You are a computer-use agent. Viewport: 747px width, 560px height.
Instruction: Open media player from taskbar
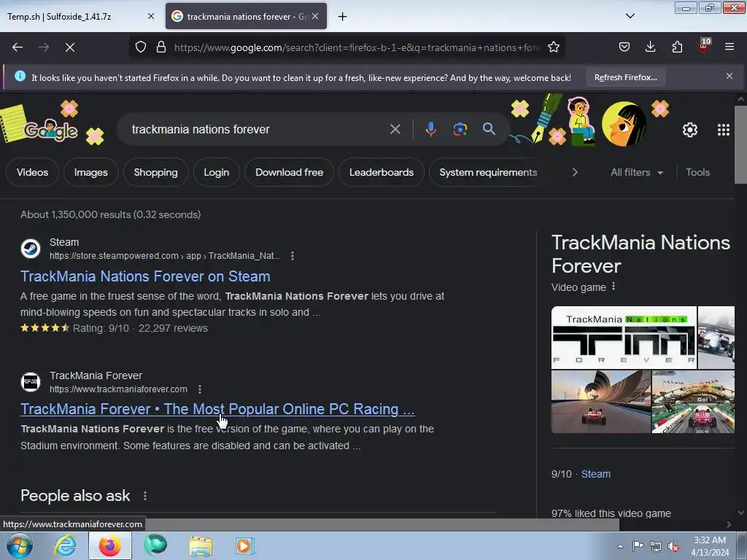click(x=245, y=545)
